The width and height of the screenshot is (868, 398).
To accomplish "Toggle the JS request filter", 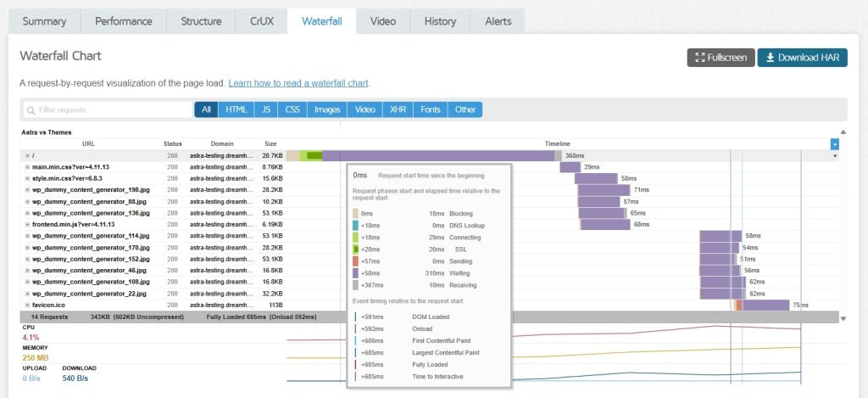I will 266,109.
